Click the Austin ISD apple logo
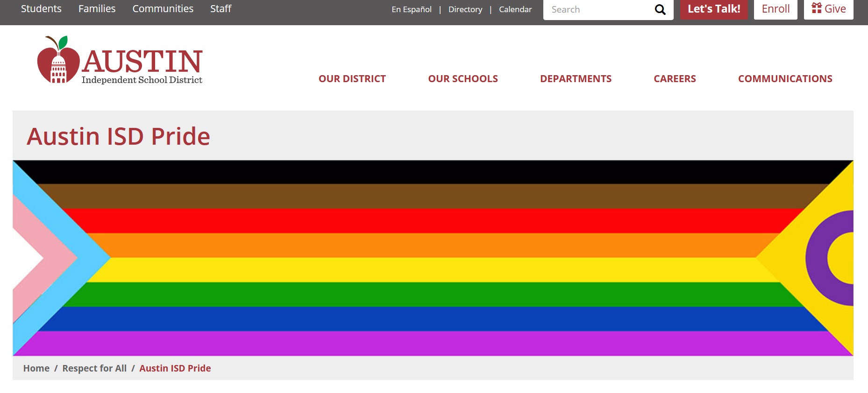Viewport: 868px width, 393px height. [58, 60]
